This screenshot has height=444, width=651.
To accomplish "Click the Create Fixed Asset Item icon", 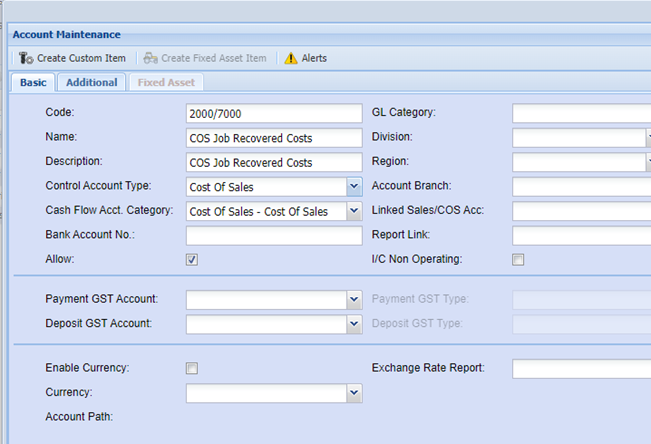I will 150,58.
